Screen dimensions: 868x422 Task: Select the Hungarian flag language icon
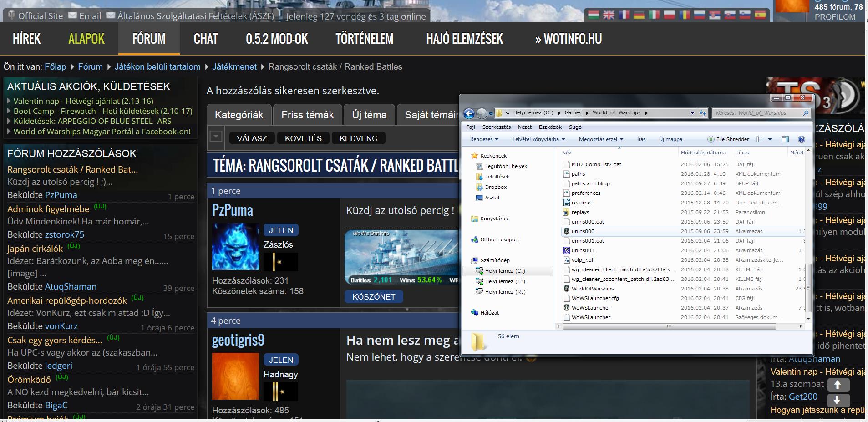pos(594,15)
